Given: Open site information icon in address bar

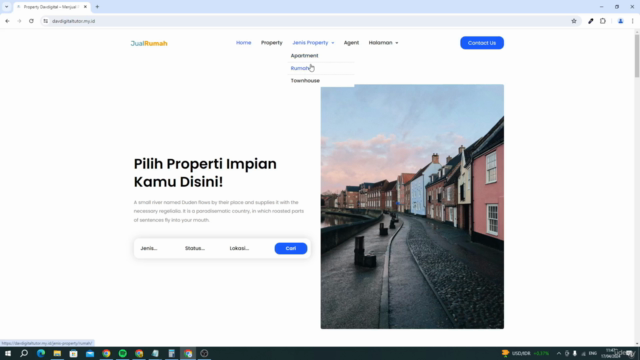Looking at the screenshot, I should pyautogui.click(x=45, y=21).
